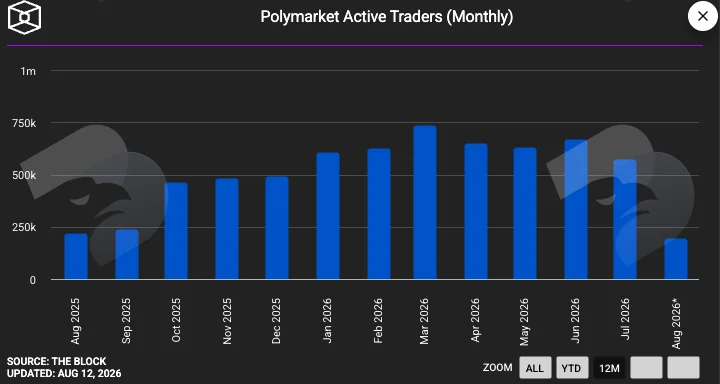Click the Dec 2025 bar
720x384 pixels.
277,228
